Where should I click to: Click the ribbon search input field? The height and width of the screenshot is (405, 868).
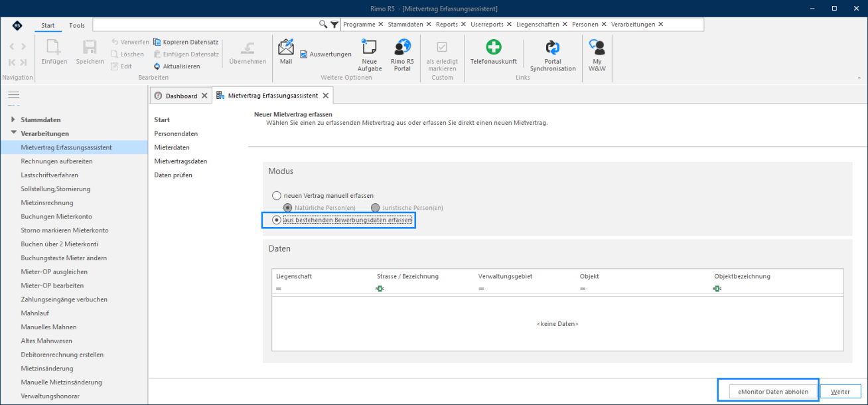205,25
